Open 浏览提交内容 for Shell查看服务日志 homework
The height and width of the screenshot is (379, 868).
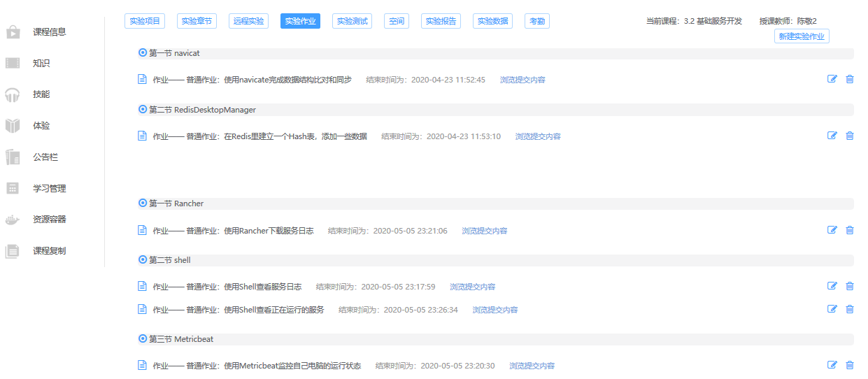(473, 287)
